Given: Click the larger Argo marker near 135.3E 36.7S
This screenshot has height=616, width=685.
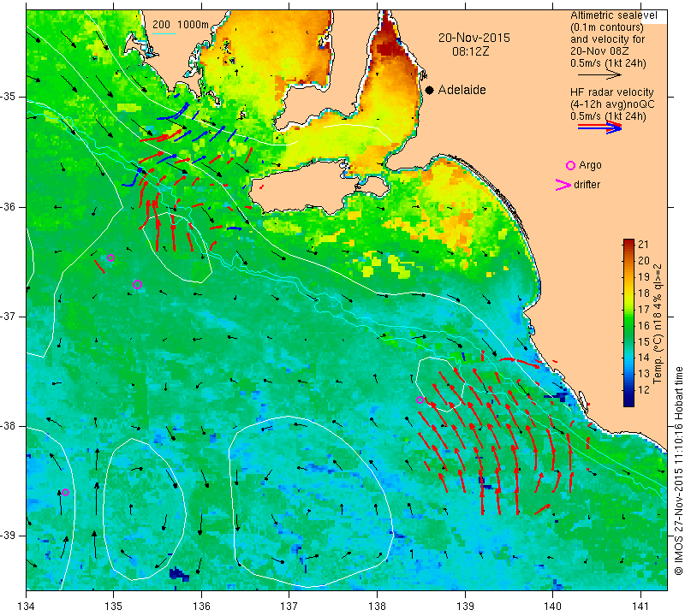Looking at the screenshot, I should click(137, 285).
